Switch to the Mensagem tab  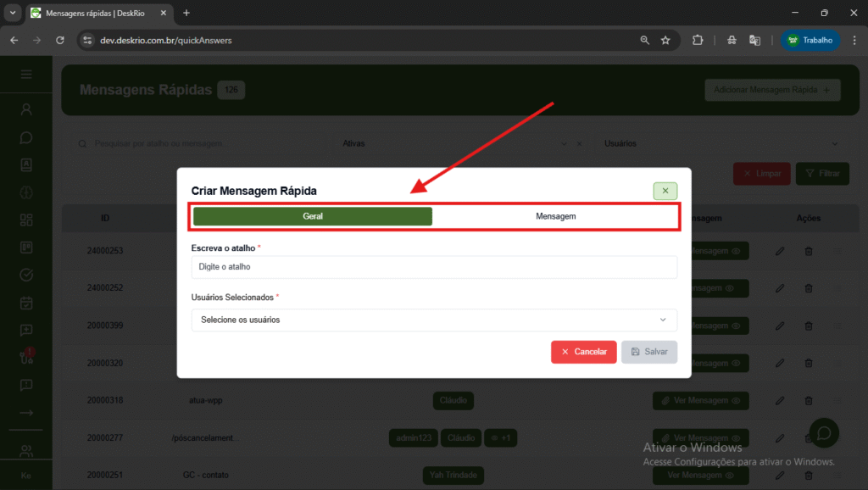pos(555,216)
